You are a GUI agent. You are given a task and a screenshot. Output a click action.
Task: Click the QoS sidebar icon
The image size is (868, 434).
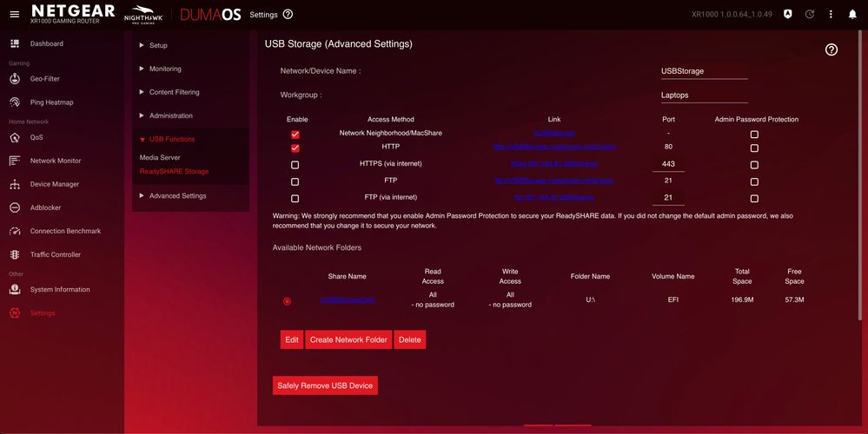tap(15, 137)
